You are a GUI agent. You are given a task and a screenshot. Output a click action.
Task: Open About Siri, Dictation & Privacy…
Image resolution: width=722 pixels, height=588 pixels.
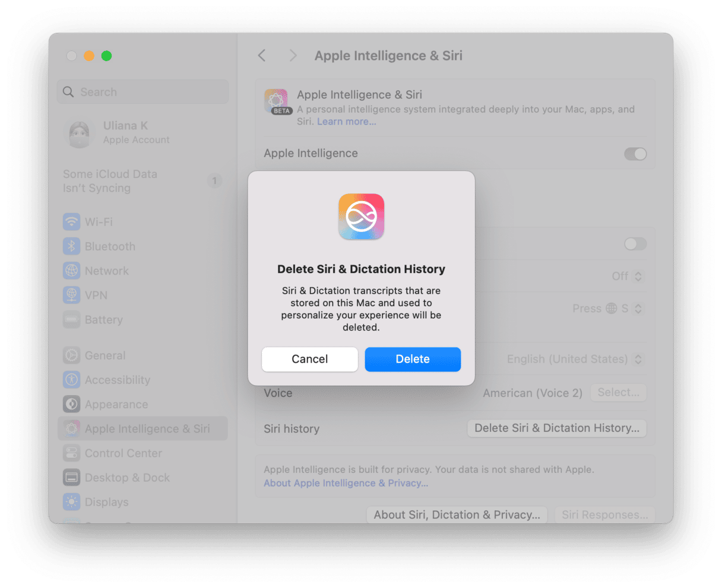pyautogui.click(x=457, y=514)
